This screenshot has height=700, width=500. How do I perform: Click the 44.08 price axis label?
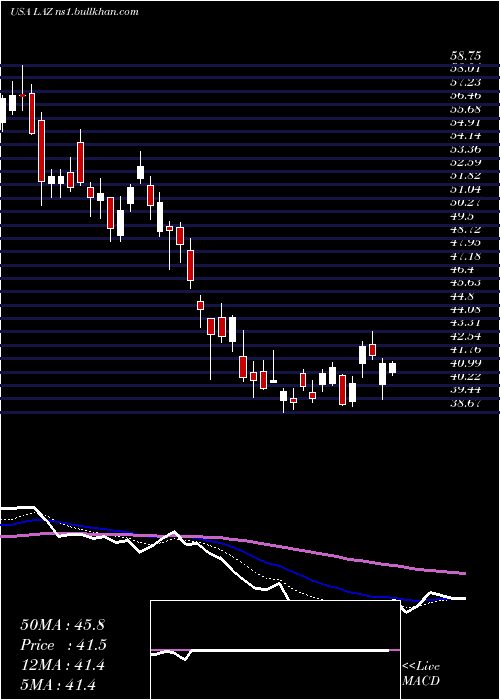pyautogui.click(x=465, y=310)
